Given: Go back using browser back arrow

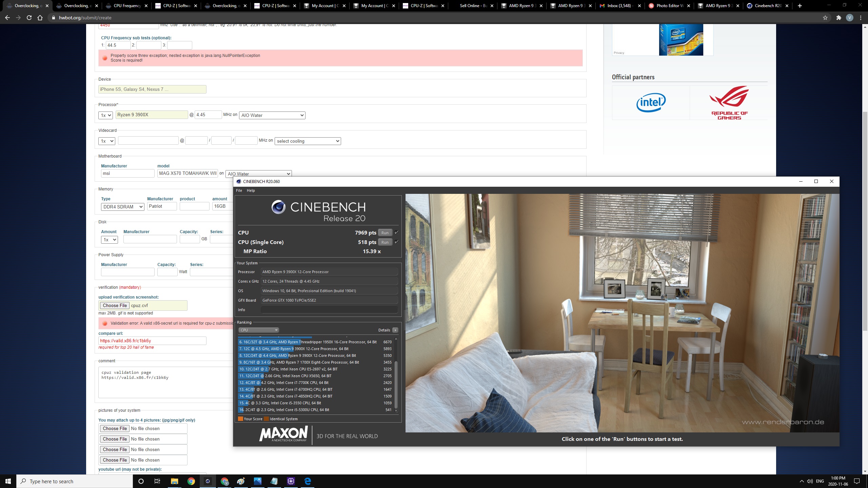Looking at the screenshot, I should tap(7, 18).
